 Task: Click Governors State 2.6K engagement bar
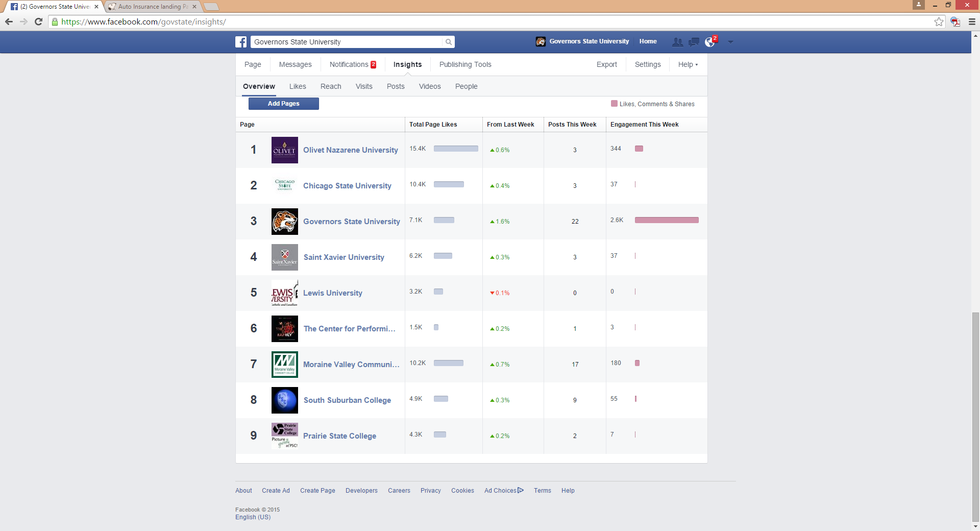click(667, 220)
